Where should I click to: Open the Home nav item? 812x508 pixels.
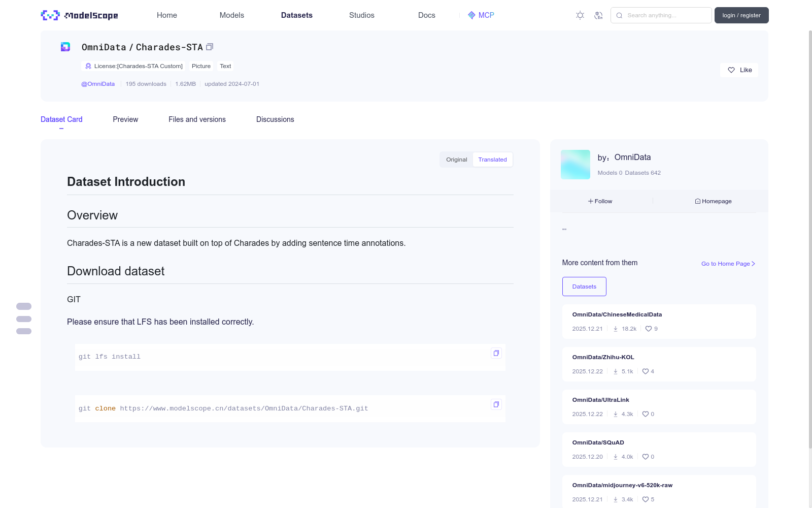[x=167, y=15]
